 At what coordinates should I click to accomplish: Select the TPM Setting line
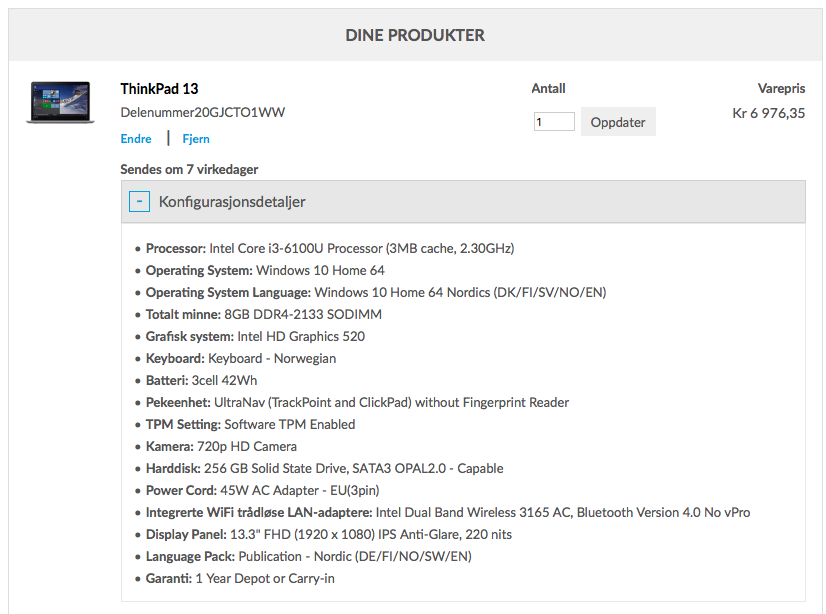click(x=250, y=424)
